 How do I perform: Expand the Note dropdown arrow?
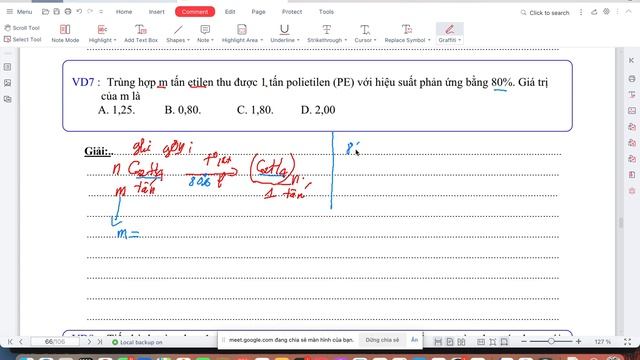(212, 40)
